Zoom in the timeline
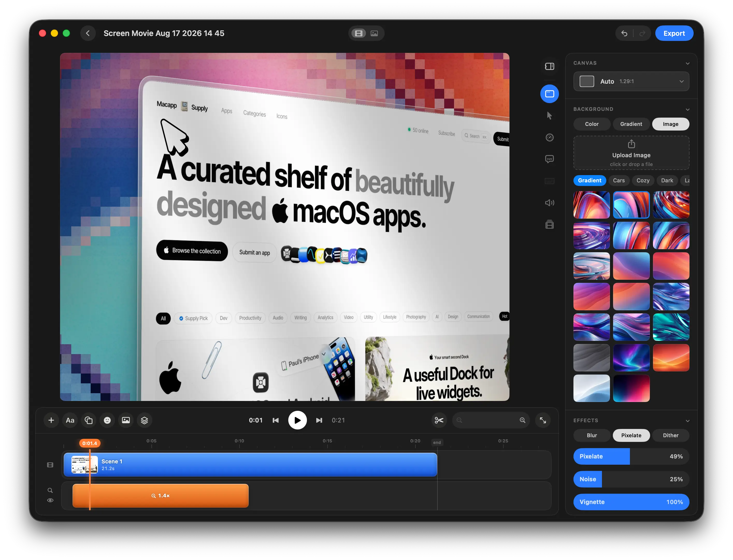The image size is (733, 560). coord(522,420)
